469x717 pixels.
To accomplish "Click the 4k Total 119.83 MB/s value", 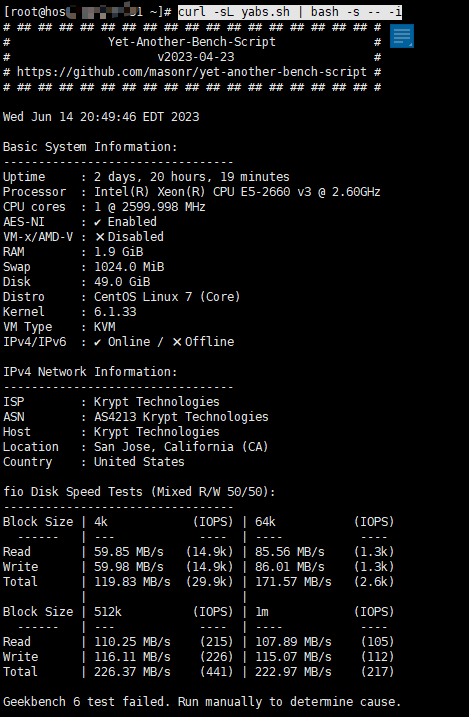I will [132, 582].
